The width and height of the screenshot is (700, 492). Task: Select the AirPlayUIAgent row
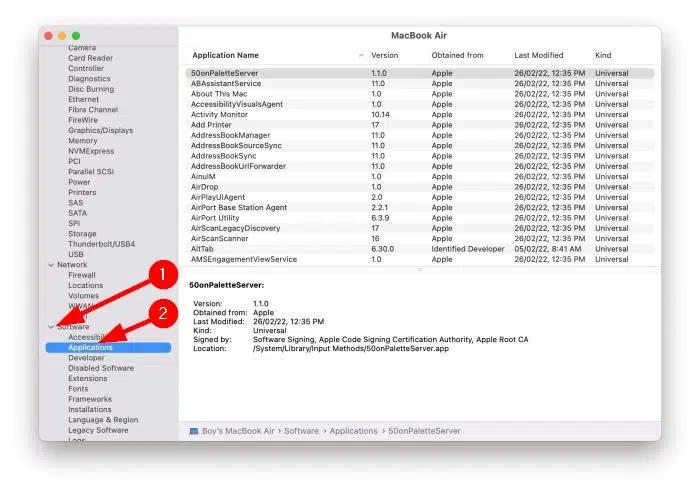click(420, 197)
